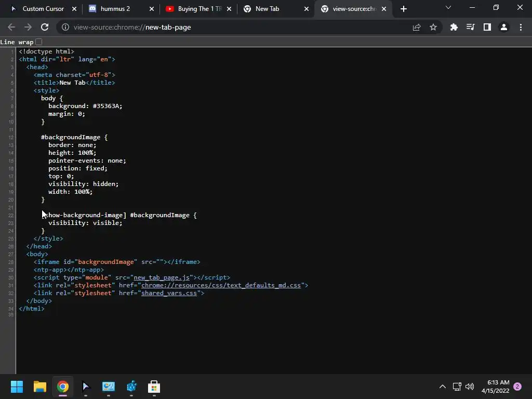The image size is (532, 399).
Task: Toggle the side panel icon
Action: (487, 27)
